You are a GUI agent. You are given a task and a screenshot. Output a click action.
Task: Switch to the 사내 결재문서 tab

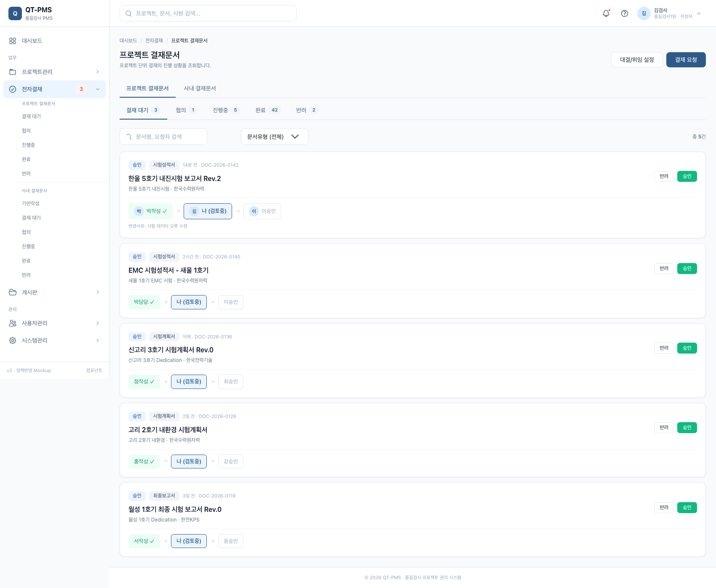point(200,88)
